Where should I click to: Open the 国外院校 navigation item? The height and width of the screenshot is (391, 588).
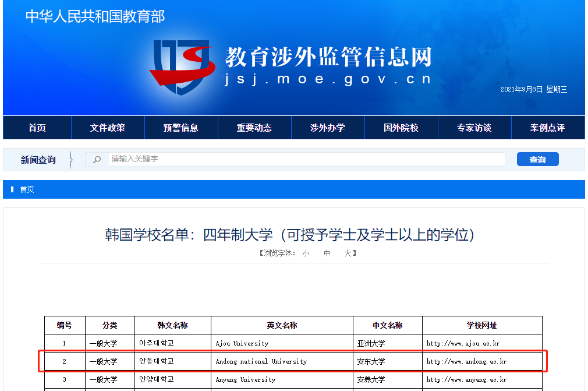[x=401, y=128]
